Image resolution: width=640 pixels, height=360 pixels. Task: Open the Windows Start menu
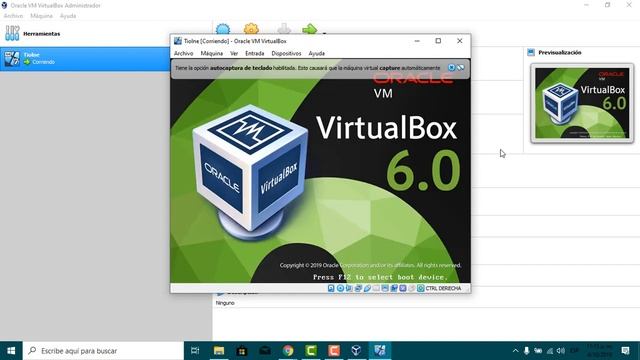(11, 351)
